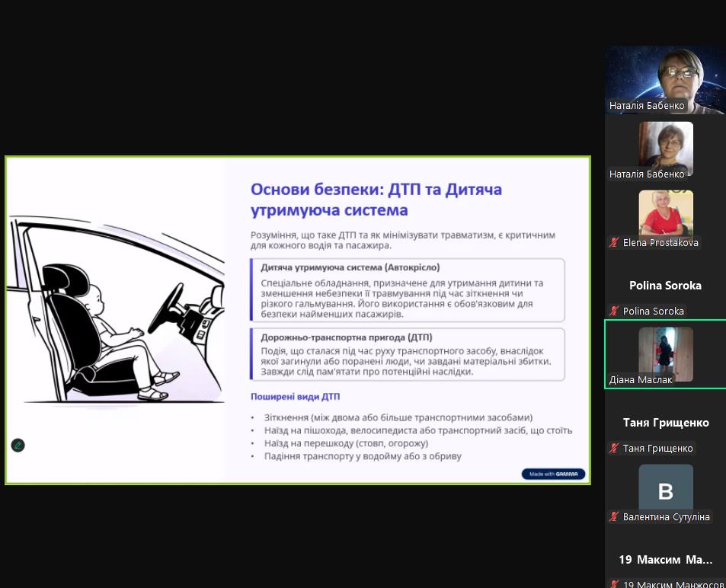Click the bold Таня Грищенко name tile

coord(665,423)
